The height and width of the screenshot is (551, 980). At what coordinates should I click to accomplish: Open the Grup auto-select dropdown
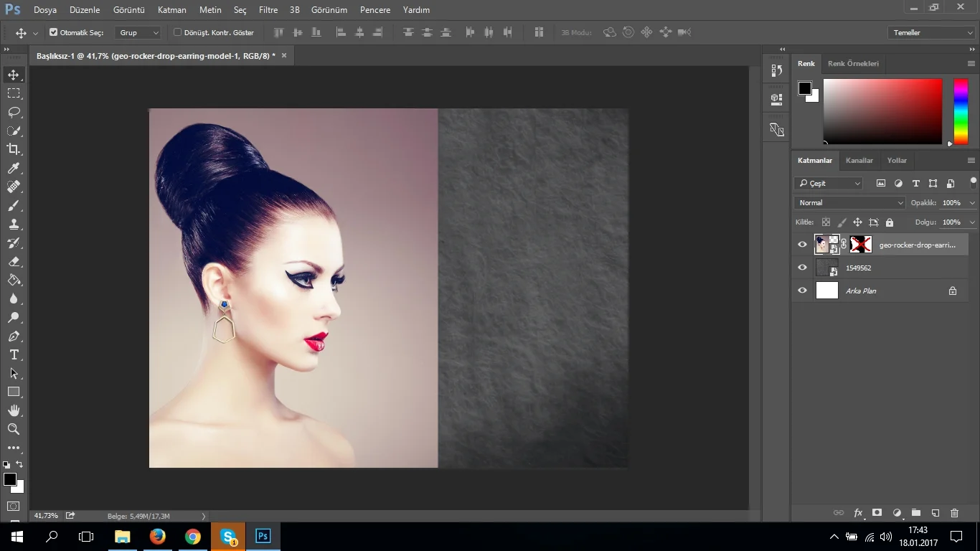click(138, 32)
